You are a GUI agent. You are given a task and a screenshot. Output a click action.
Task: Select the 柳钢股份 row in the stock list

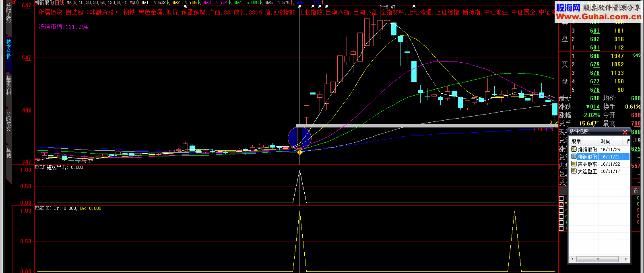(587, 157)
